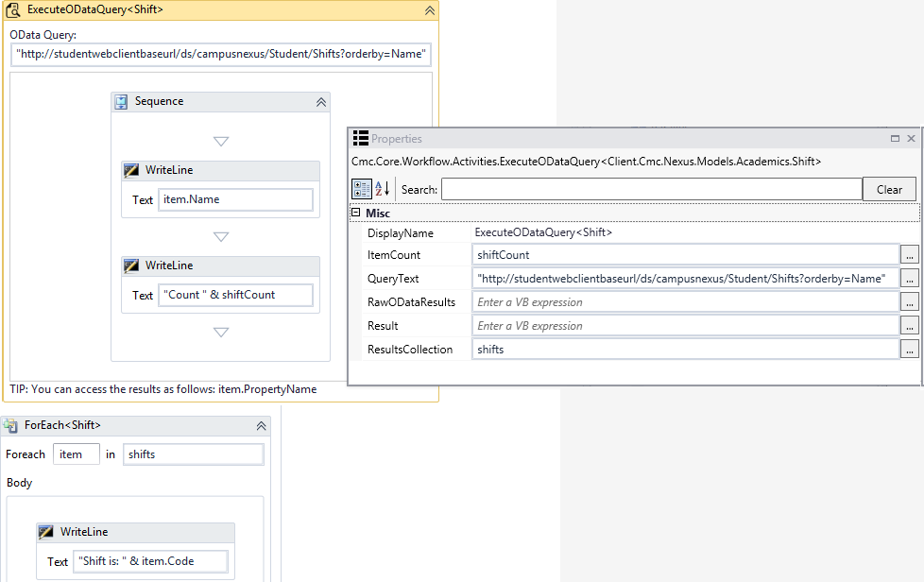Click the Properties panel header icon

point(360,139)
